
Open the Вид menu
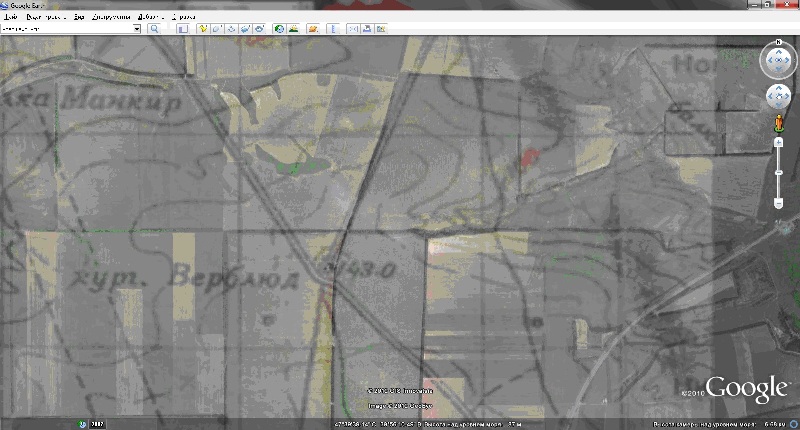click(77, 17)
